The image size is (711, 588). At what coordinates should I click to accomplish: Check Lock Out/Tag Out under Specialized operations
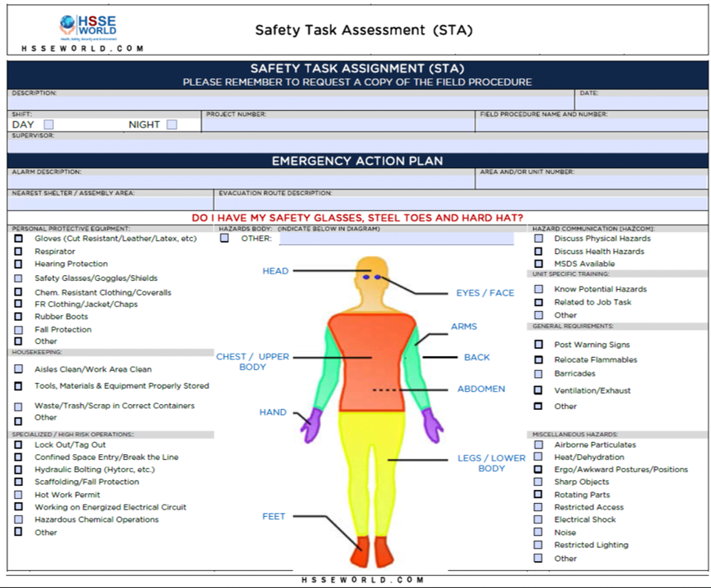19,444
